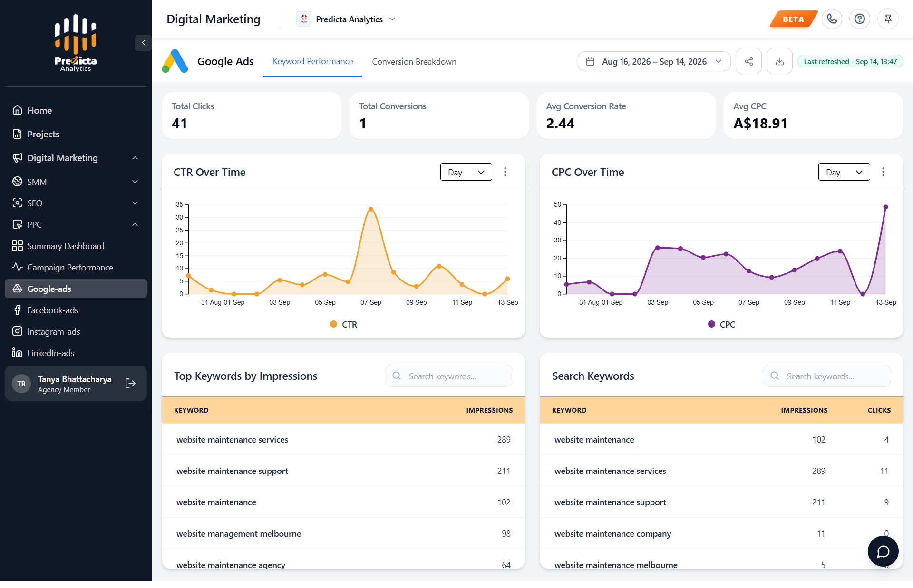Open Instagram-ads page

76,331
